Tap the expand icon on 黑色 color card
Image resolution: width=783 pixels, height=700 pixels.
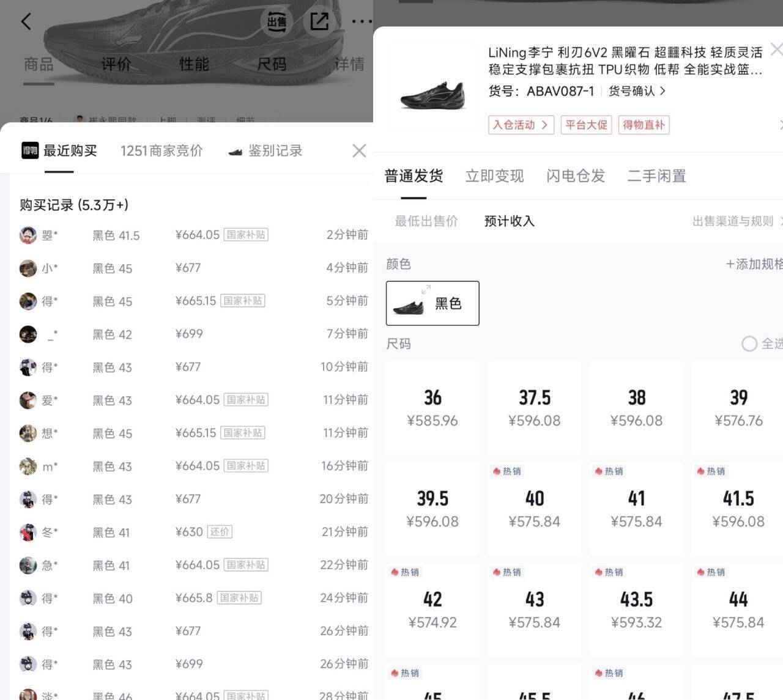point(426,289)
